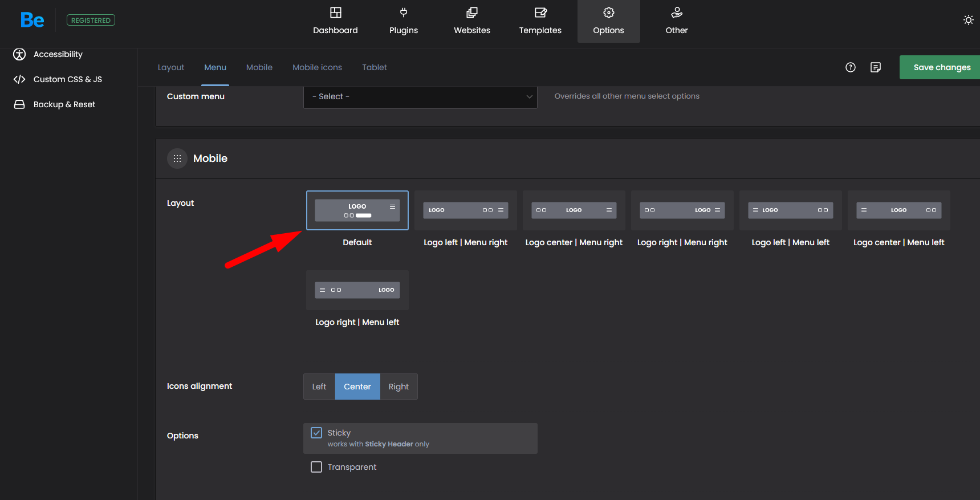This screenshot has width=980, height=500.
Task: Open the Plugins section
Action: (404, 21)
